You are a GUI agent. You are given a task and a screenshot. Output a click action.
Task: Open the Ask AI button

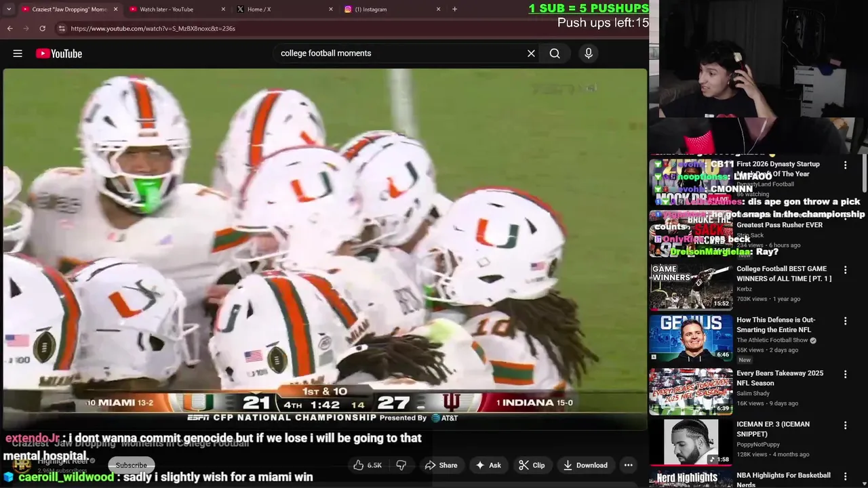(488, 465)
